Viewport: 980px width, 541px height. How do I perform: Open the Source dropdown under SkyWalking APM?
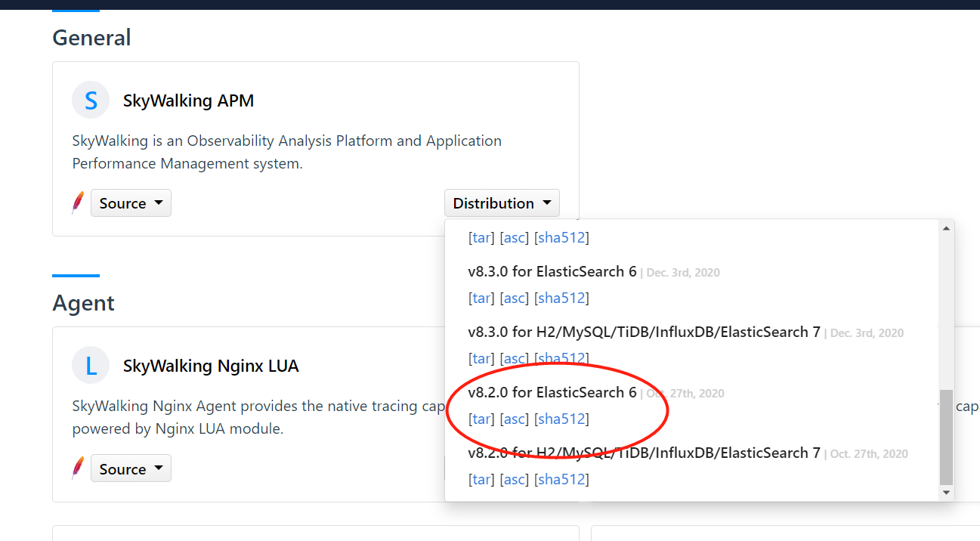[131, 203]
